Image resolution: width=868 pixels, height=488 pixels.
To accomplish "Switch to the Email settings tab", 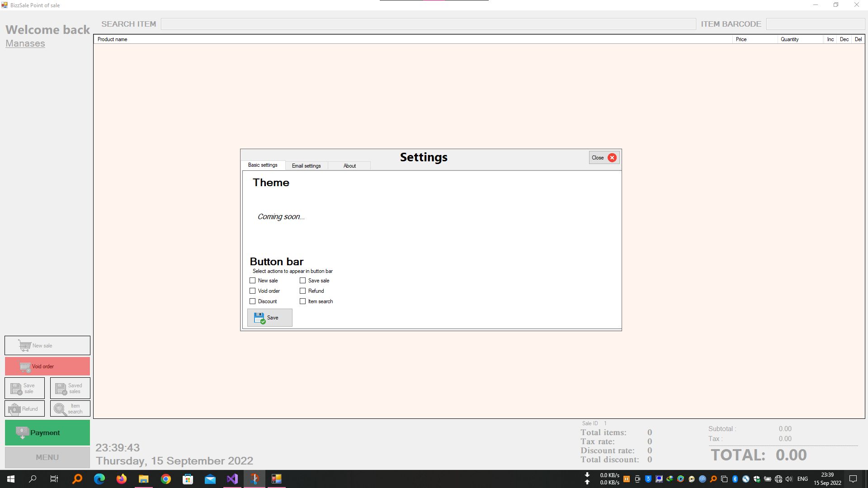I will tap(306, 166).
